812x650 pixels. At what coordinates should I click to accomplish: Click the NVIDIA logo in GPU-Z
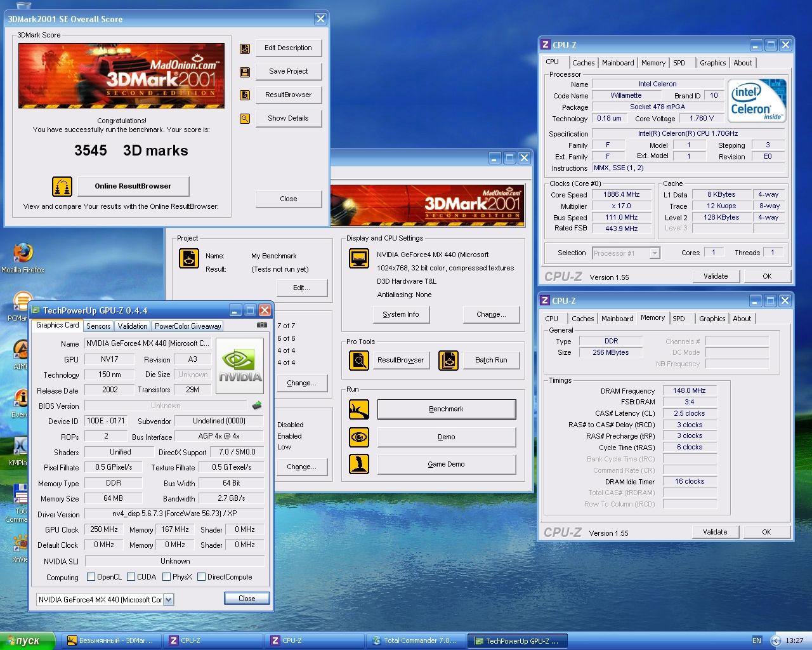click(240, 366)
